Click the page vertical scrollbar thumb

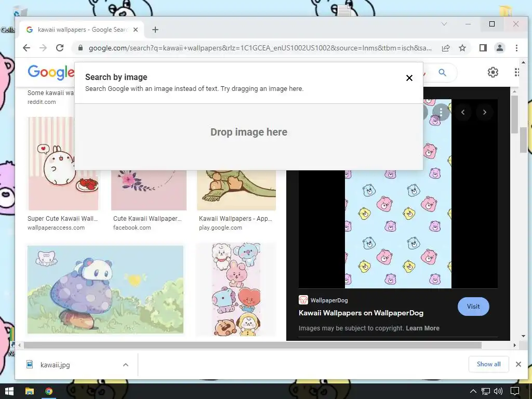pyautogui.click(x=523, y=140)
